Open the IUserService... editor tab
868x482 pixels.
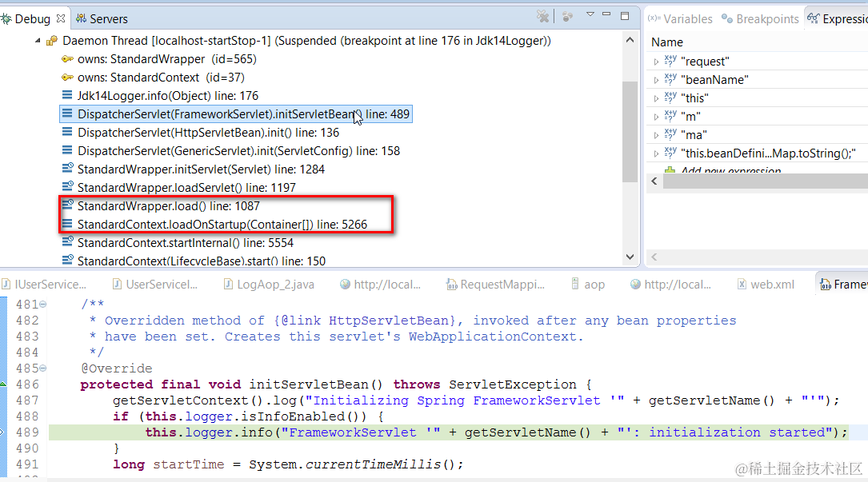tap(44, 285)
